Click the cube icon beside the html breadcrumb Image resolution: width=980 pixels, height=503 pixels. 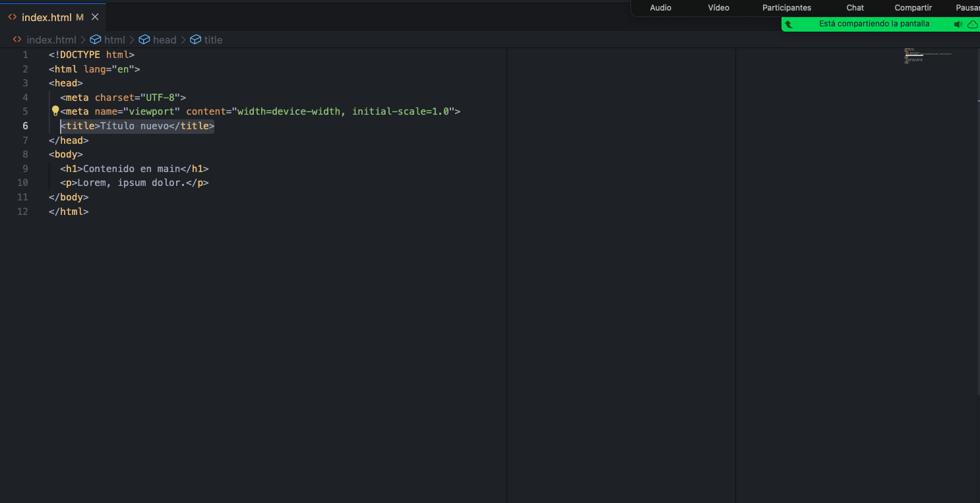[x=96, y=40]
